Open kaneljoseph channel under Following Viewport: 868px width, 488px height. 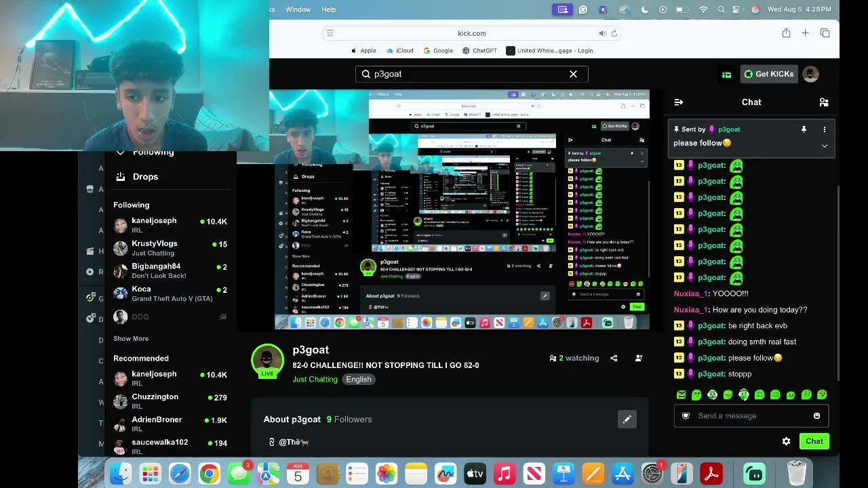pyautogui.click(x=170, y=225)
